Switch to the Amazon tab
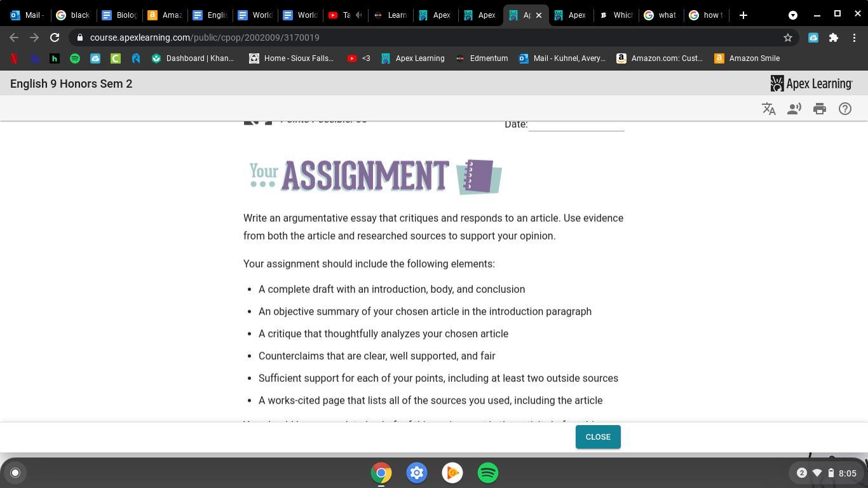 click(165, 15)
